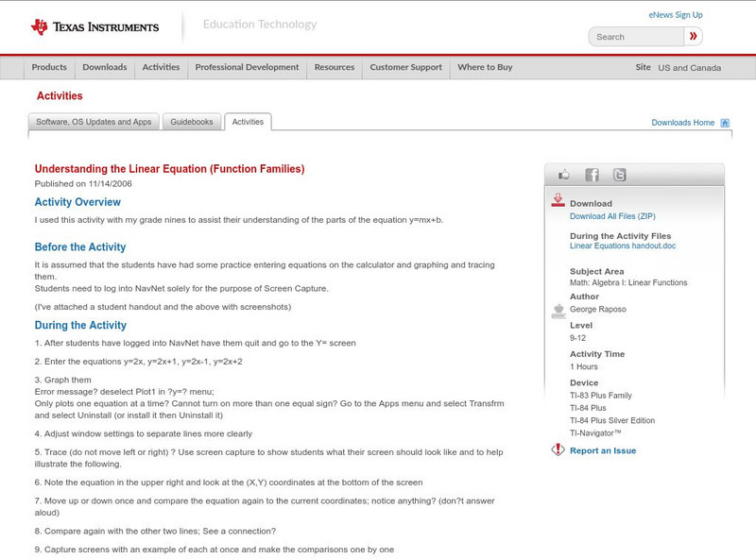Share the activity on Facebook

[x=592, y=175]
